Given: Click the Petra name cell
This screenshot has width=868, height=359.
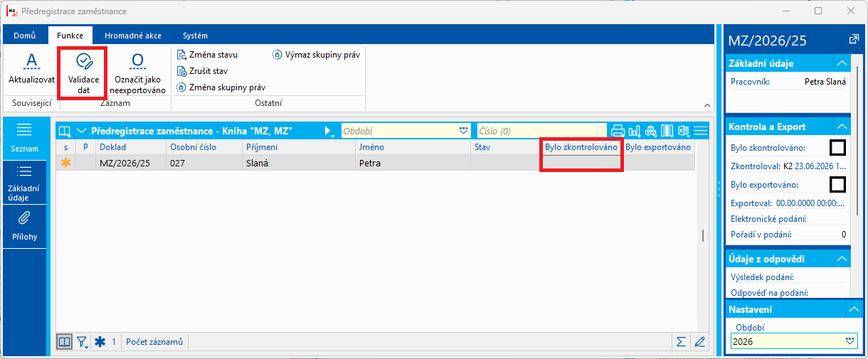Looking at the screenshot, I should coord(413,163).
